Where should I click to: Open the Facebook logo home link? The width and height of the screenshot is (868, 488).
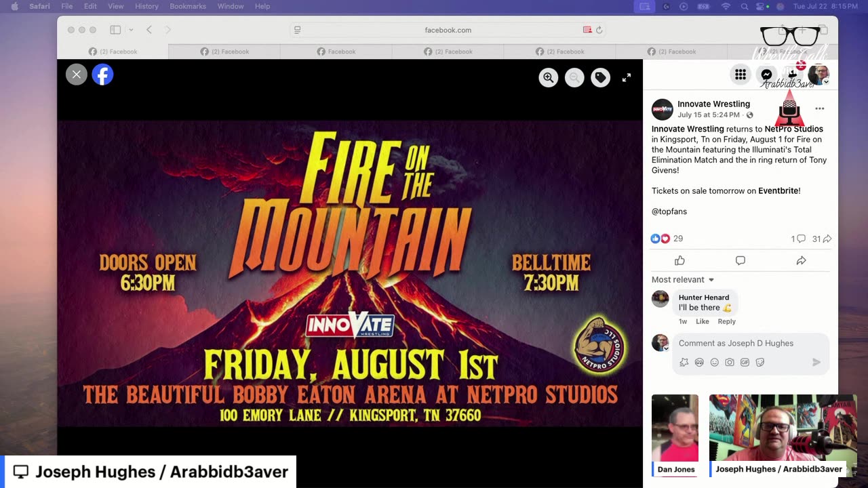click(x=102, y=75)
